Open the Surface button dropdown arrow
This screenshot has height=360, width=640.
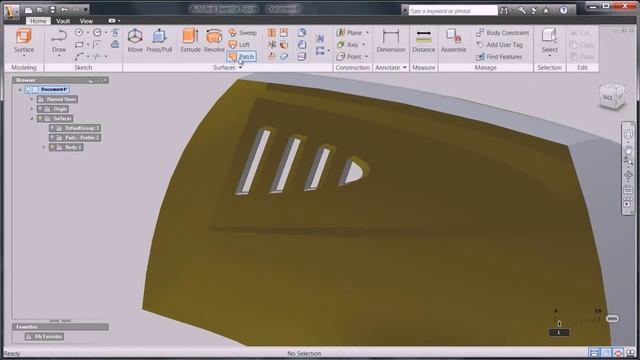pyautogui.click(x=24, y=56)
